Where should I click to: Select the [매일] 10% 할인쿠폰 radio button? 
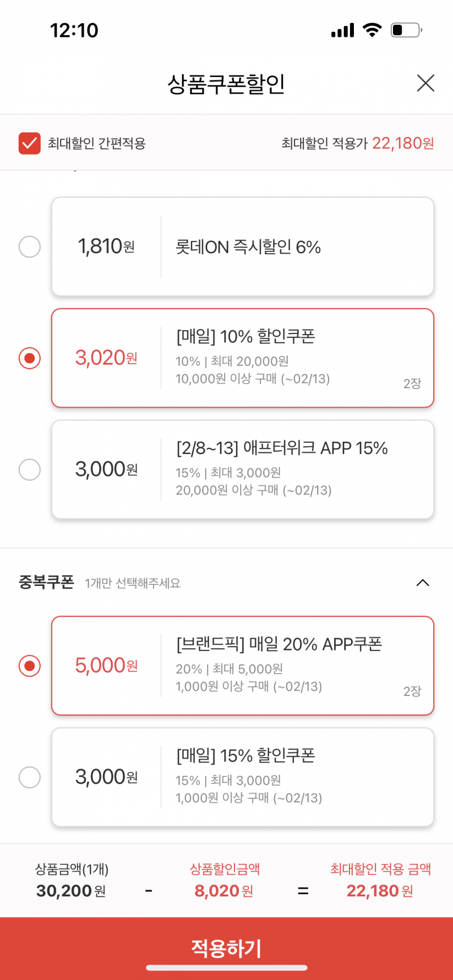click(x=29, y=358)
